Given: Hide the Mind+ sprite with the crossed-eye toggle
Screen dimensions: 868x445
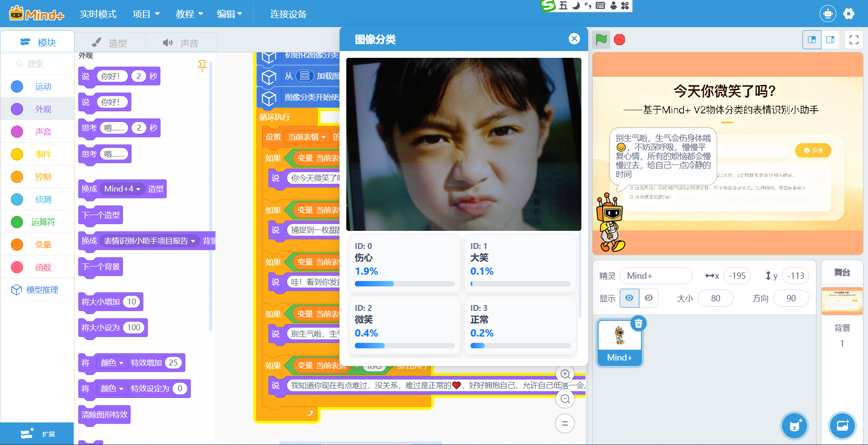Looking at the screenshot, I should point(649,298).
